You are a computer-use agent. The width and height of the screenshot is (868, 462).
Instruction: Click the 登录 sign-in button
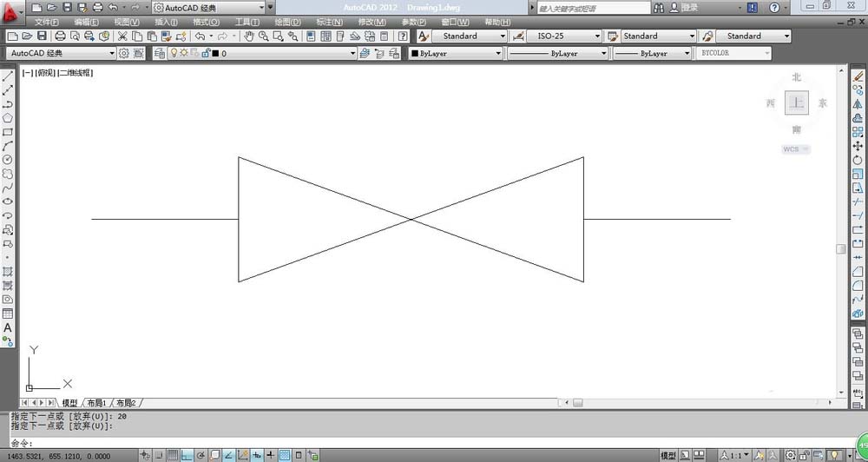[x=689, y=7]
